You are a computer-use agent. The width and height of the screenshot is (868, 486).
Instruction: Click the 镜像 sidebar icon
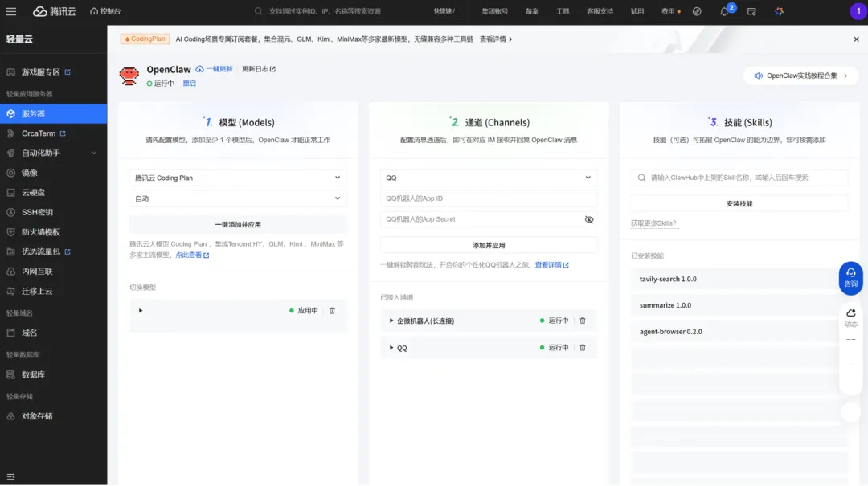pos(10,173)
